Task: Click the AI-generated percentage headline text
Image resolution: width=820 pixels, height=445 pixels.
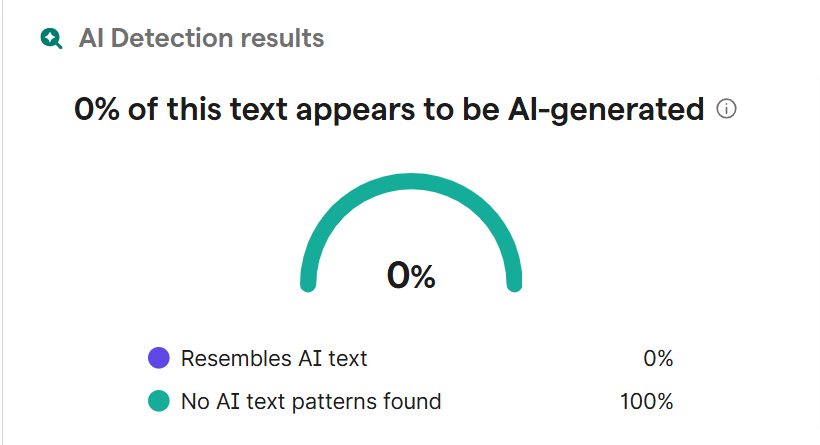Action: [x=390, y=110]
